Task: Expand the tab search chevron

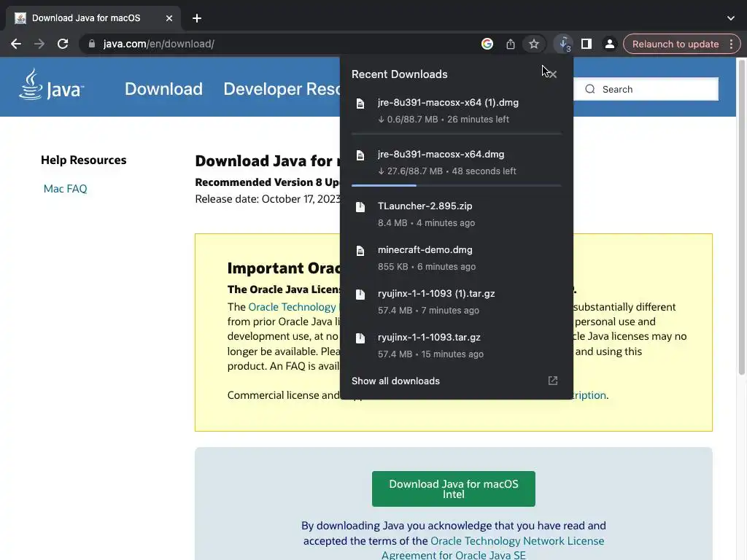Action: pos(731,18)
